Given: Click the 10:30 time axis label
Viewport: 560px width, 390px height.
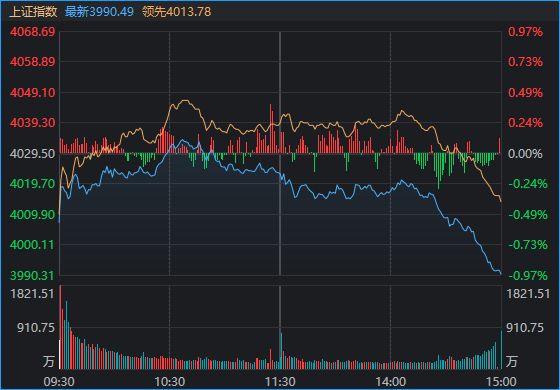Looking at the screenshot, I should point(169,382).
